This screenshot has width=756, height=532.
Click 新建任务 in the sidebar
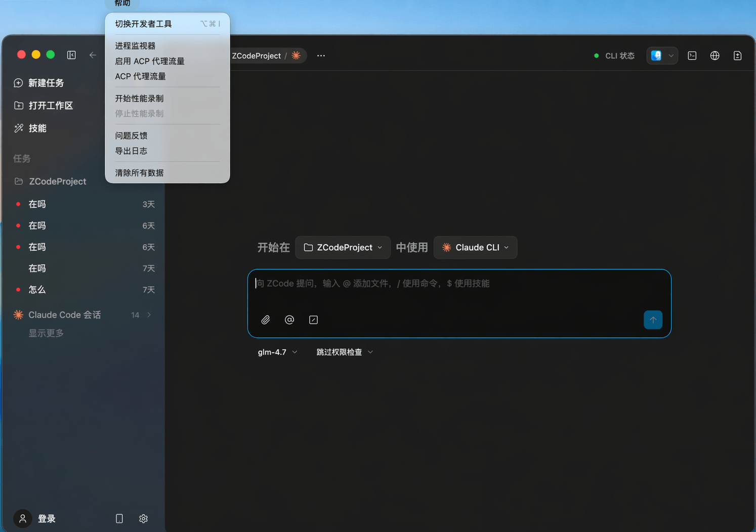tap(46, 83)
